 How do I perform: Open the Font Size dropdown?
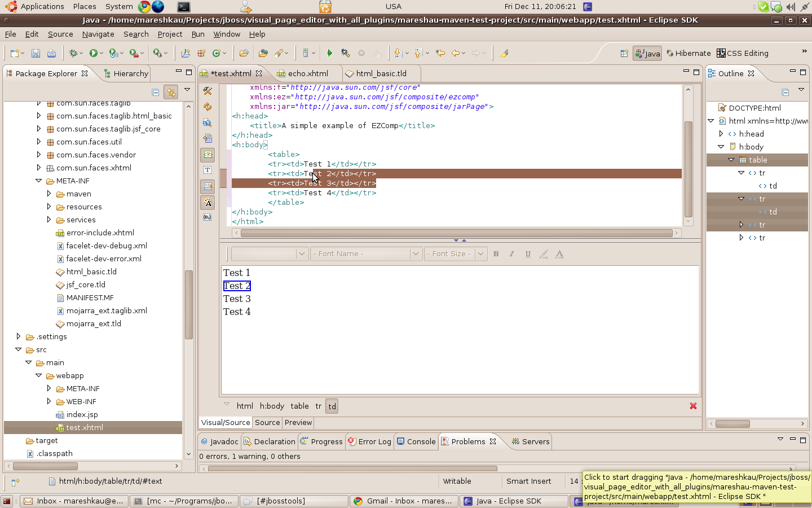(x=480, y=254)
